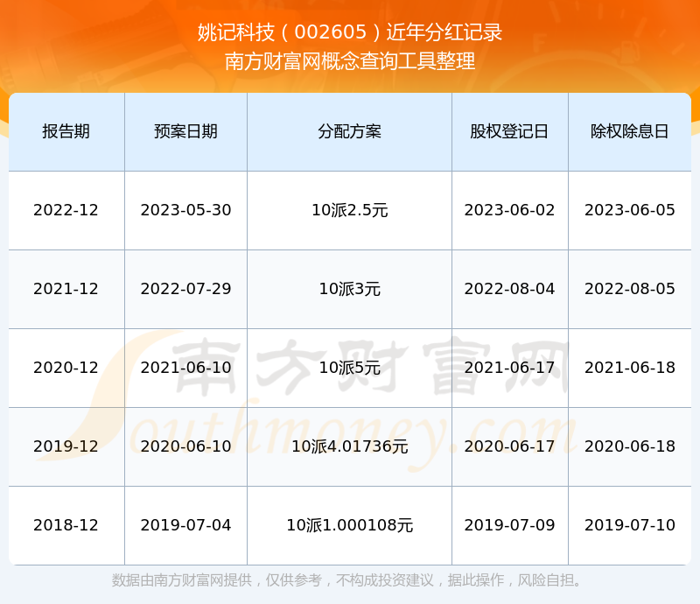Select the 2021-12 report period cell

point(66,289)
